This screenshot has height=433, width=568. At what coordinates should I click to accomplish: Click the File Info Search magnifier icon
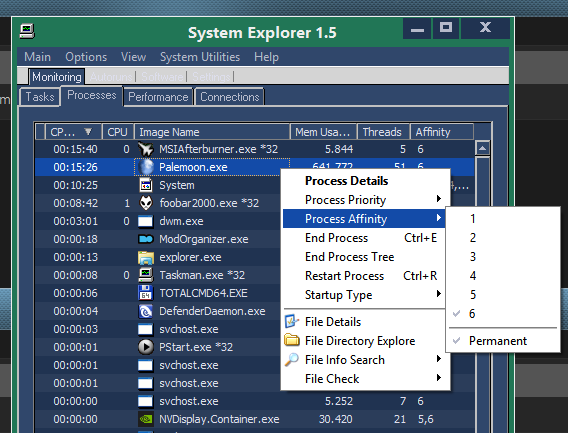(x=292, y=359)
